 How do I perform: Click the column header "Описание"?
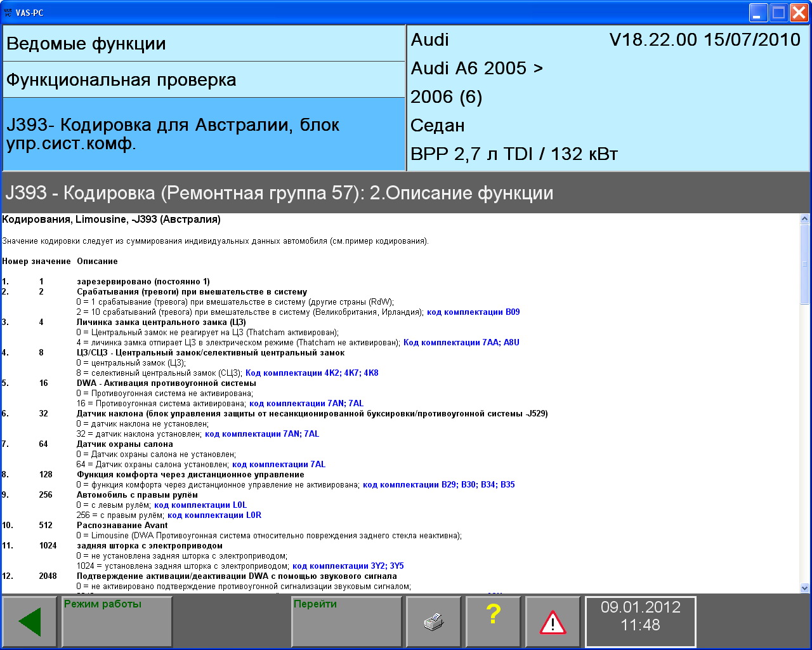point(97,262)
